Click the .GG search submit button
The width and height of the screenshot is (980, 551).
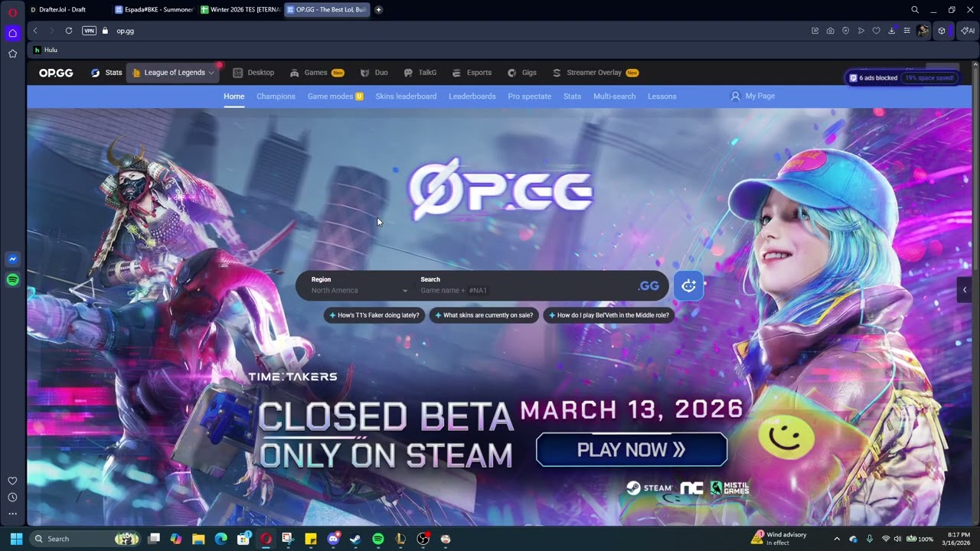tap(648, 285)
